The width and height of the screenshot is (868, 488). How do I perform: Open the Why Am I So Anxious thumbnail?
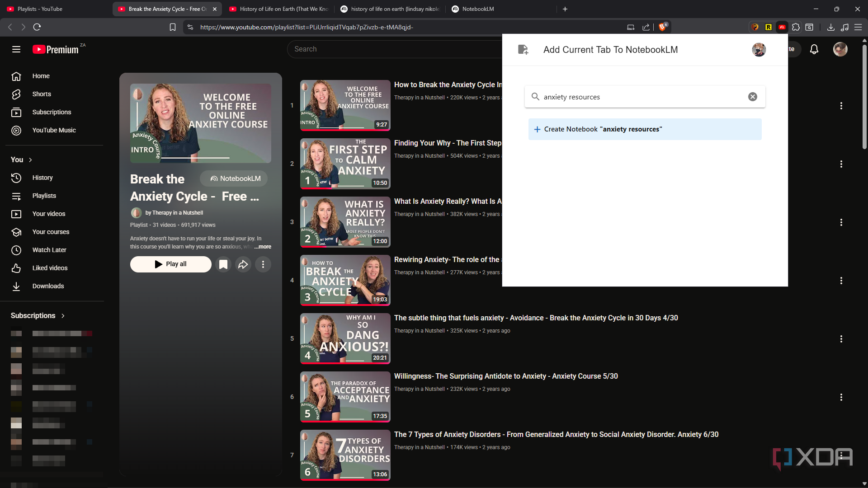(x=345, y=338)
